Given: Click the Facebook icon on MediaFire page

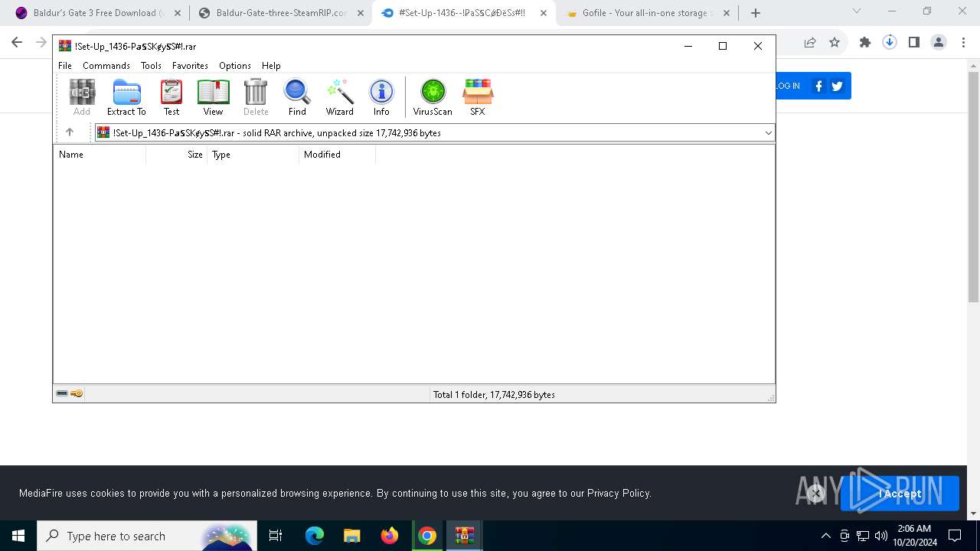Looking at the screenshot, I should [x=818, y=86].
